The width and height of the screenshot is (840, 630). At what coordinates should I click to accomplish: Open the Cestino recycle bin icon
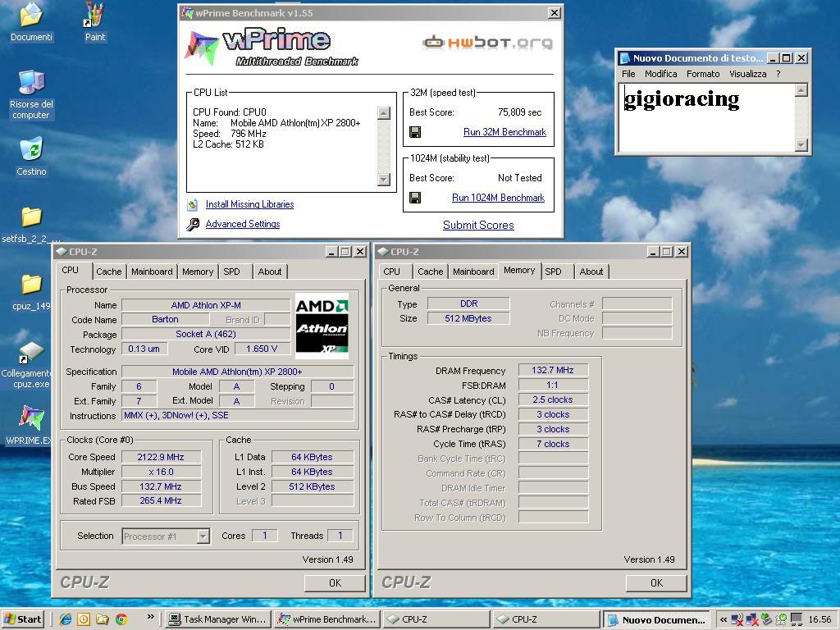click(x=31, y=149)
